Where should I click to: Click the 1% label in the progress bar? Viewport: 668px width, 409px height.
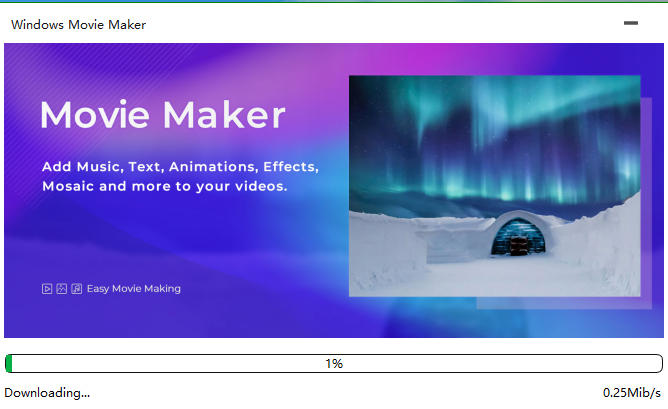[334, 363]
